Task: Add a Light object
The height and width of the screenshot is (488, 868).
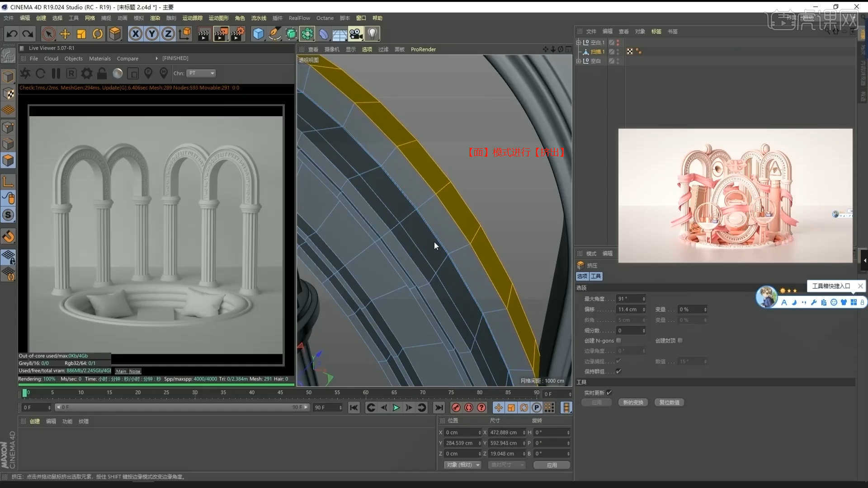Action: click(x=372, y=34)
